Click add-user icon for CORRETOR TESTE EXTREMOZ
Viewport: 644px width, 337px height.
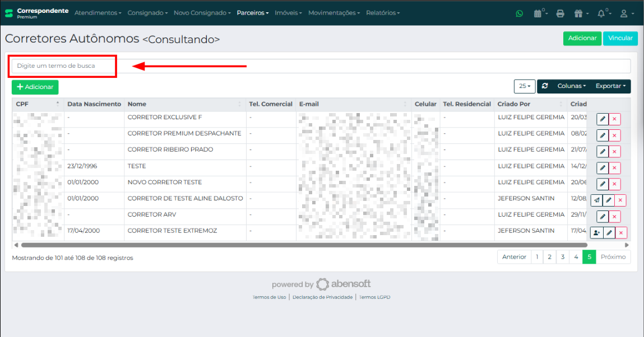coord(596,233)
